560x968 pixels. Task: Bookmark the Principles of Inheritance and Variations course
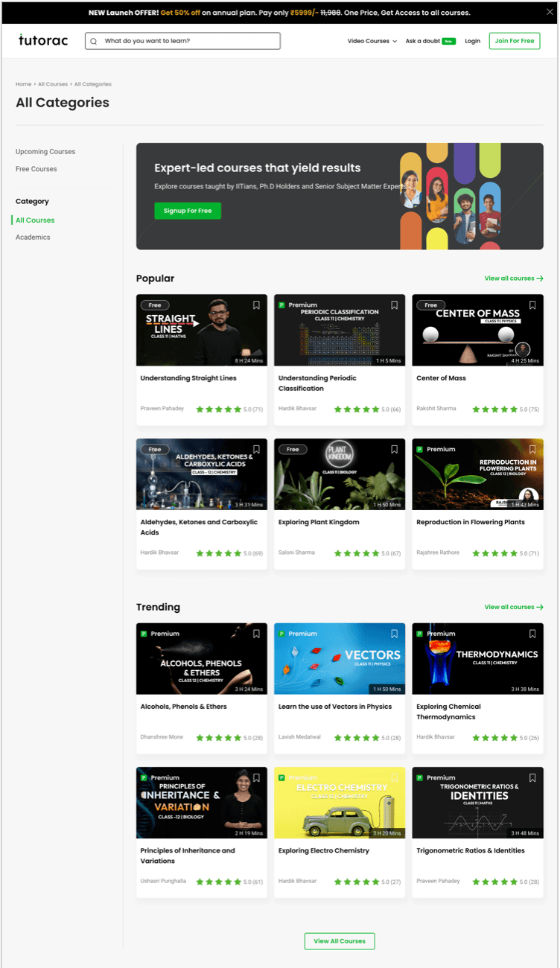256,777
